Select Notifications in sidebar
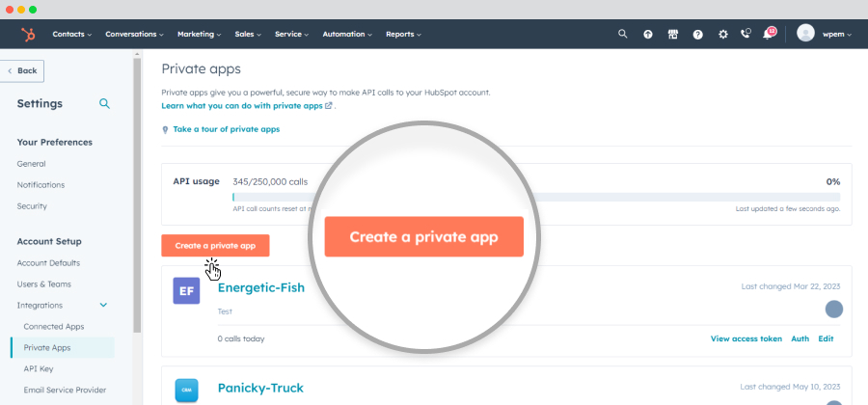Screen dimensions: 868x405 41,185
